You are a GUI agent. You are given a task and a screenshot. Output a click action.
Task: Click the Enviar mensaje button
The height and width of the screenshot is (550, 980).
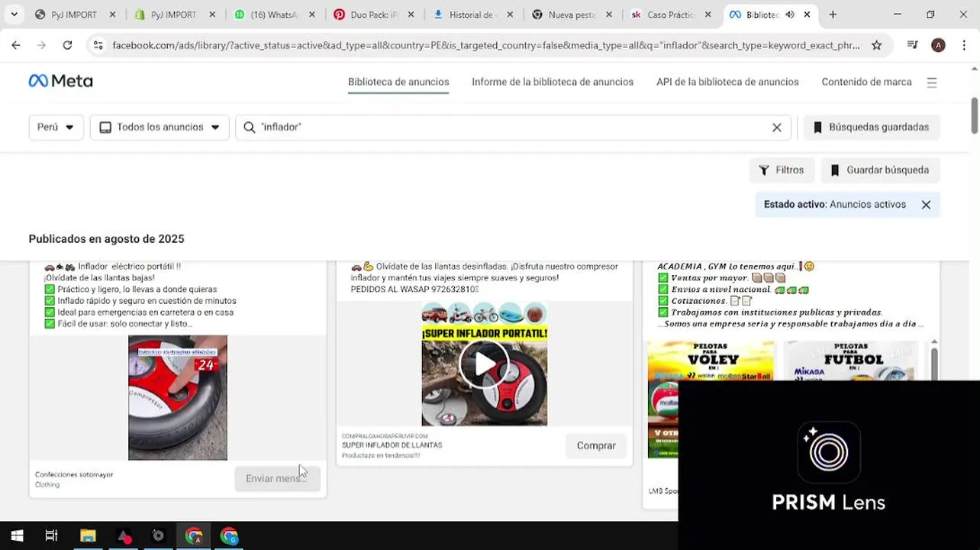tap(277, 478)
